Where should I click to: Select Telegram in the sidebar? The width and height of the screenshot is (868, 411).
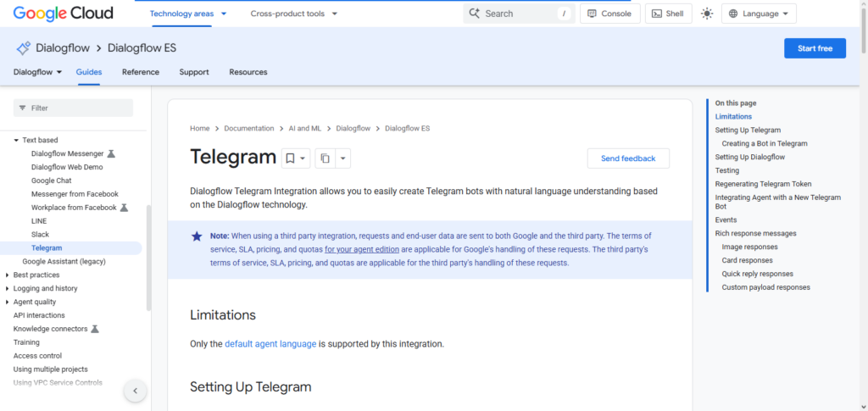[47, 247]
